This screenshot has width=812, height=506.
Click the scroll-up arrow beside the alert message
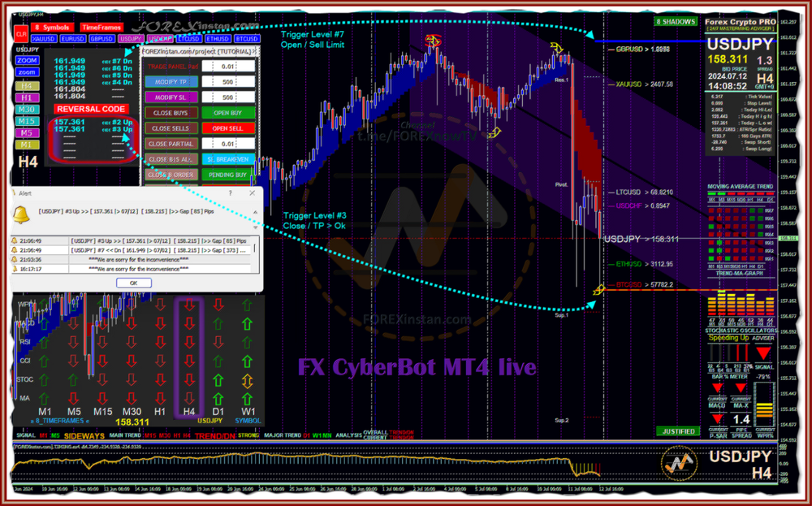[x=255, y=212]
